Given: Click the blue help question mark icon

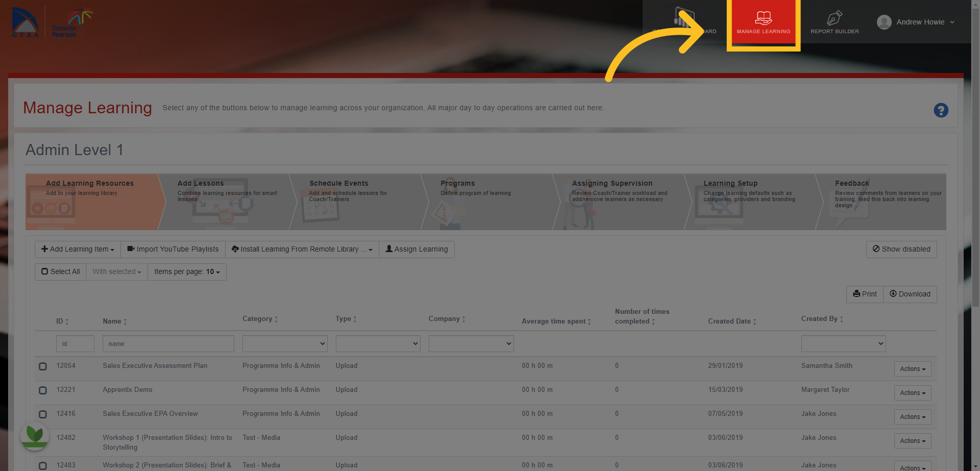Looking at the screenshot, I should point(941,110).
